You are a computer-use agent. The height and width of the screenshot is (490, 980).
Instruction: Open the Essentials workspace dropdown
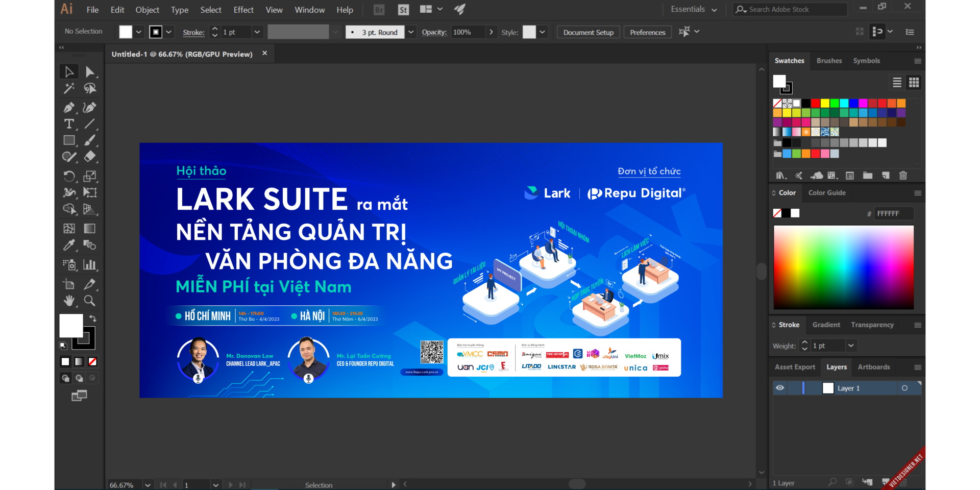(694, 9)
